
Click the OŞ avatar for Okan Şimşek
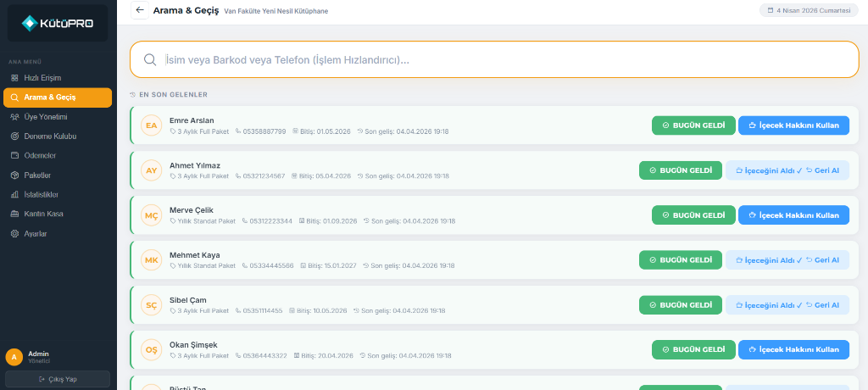pyautogui.click(x=151, y=349)
